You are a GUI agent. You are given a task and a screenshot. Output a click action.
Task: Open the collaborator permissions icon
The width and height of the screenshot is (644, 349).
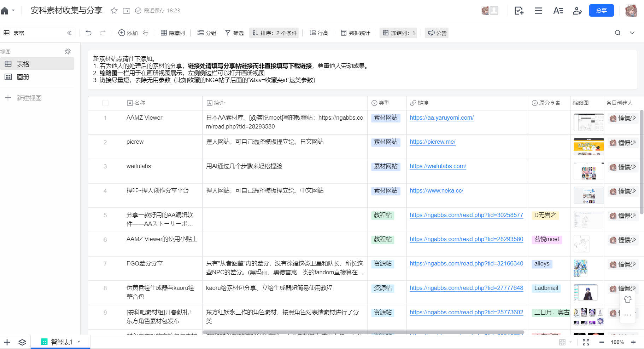(x=577, y=11)
